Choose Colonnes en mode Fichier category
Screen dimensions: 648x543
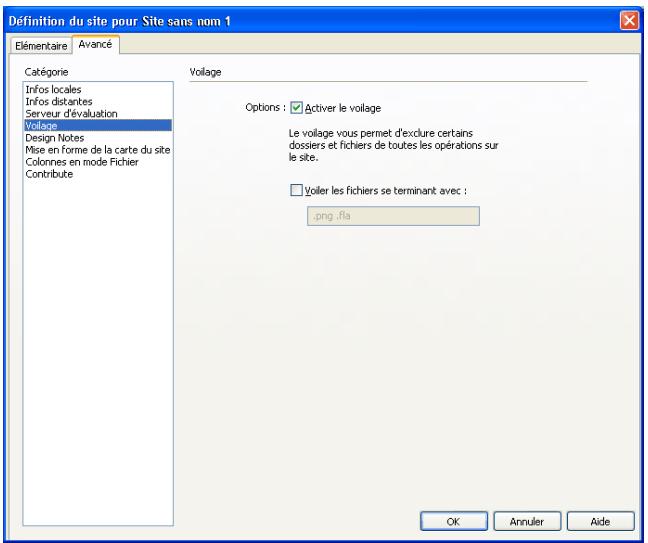98,162
